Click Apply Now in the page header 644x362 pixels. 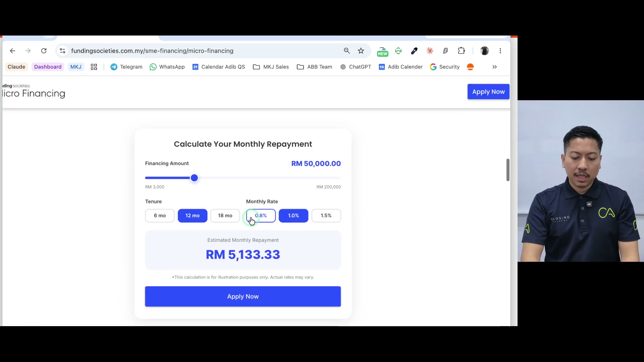tap(488, 92)
